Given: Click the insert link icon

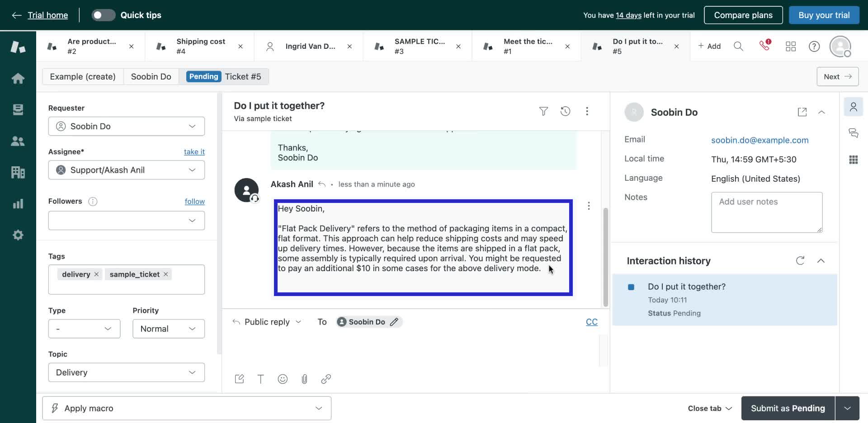Looking at the screenshot, I should pos(326,379).
